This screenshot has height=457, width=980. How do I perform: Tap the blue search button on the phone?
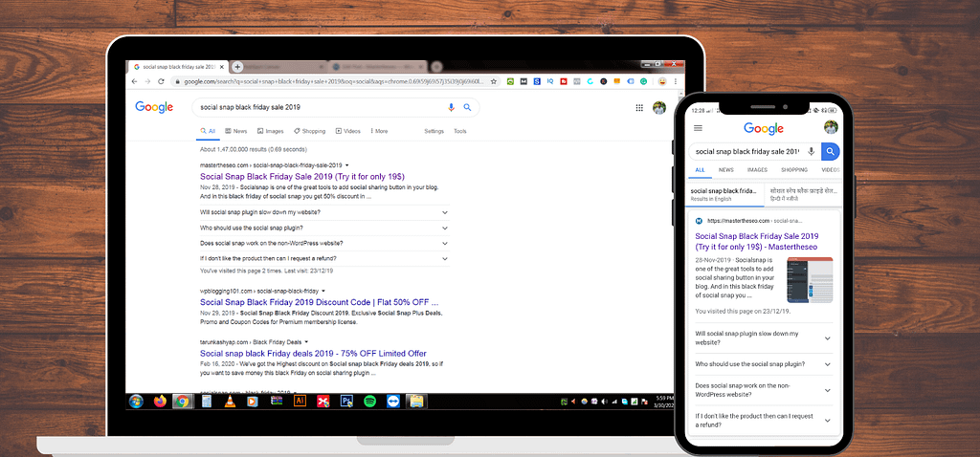pos(830,151)
